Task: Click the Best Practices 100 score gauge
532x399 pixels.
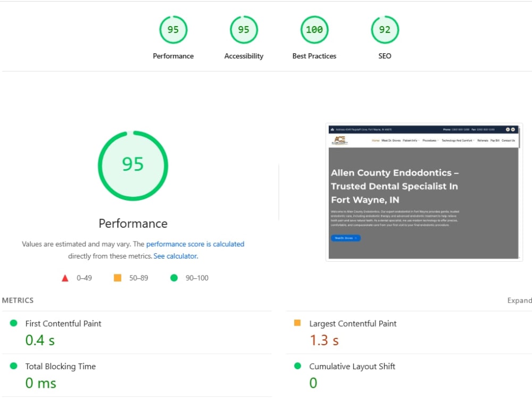Action: point(314,30)
